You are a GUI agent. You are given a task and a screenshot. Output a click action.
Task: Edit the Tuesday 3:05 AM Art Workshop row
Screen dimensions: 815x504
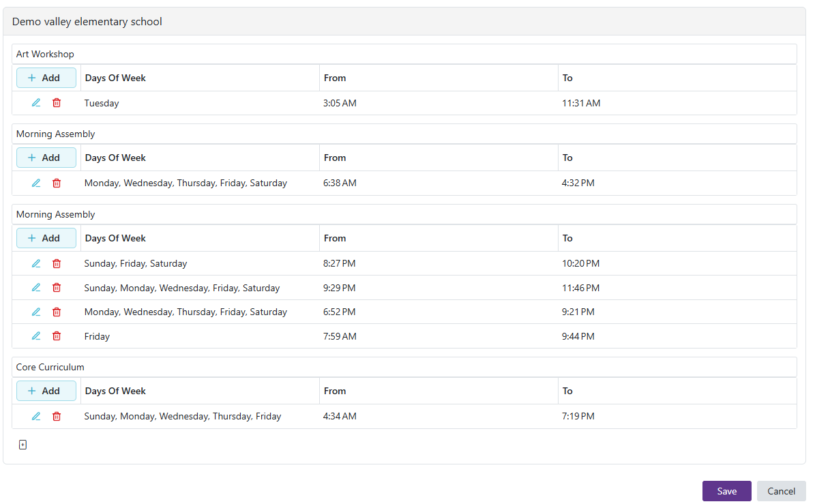pos(36,103)
